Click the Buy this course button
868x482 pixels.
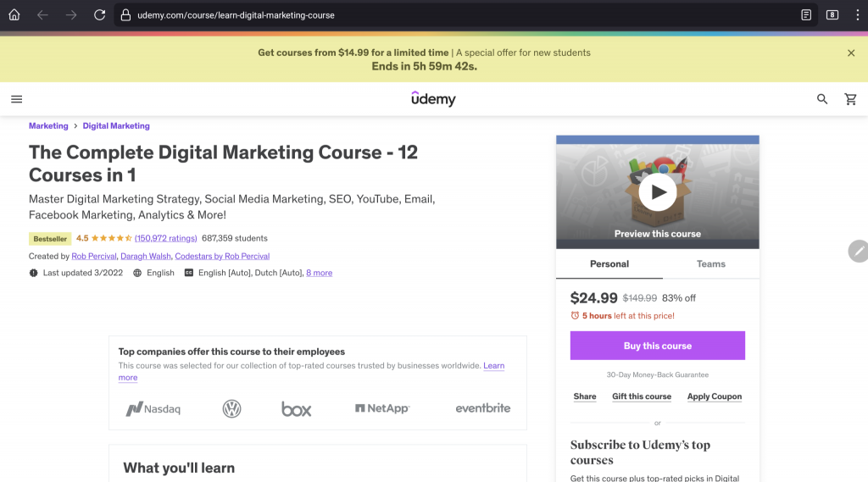pyautogui.click(x=658, y=346)
